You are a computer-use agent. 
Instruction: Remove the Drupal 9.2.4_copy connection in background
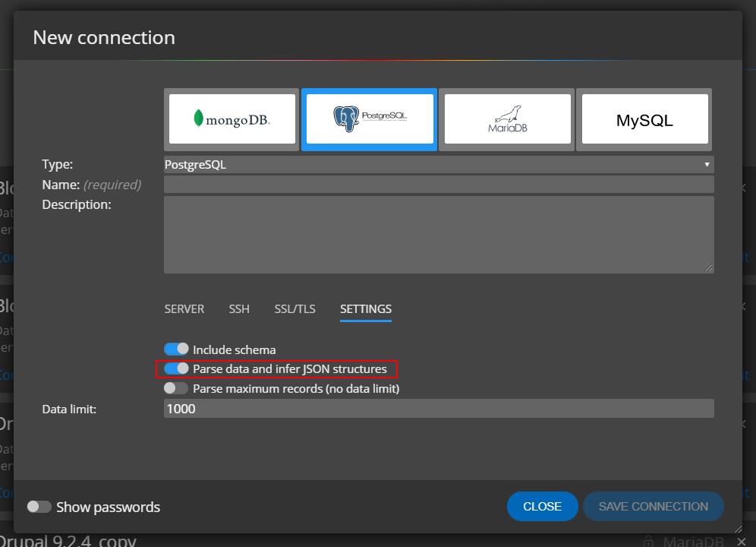pyautogui.click(x=742, y=542)
